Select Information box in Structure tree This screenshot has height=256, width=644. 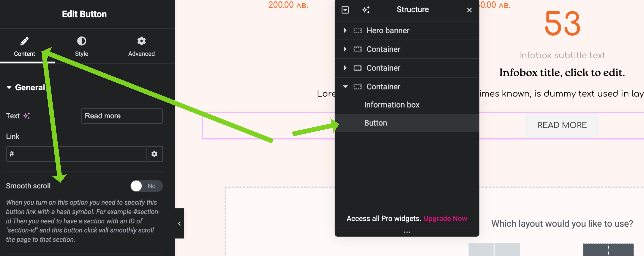tap(391, 105)
